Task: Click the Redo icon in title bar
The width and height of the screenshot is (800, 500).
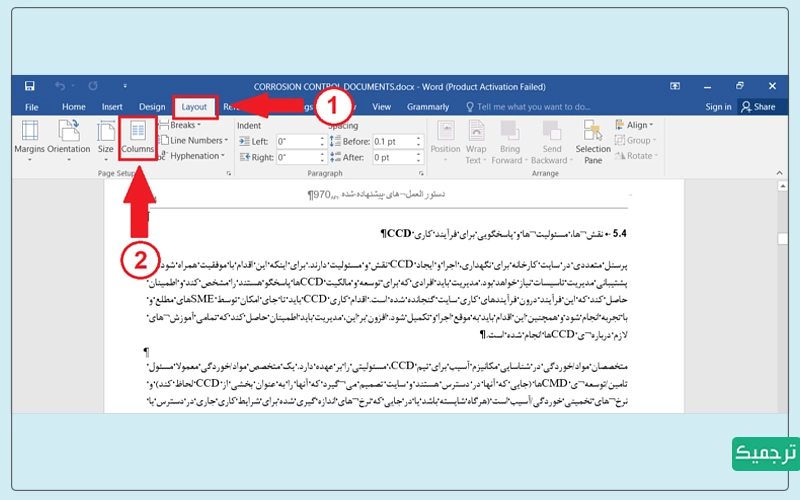Action: pyautogui.click(x=93, y=86)
